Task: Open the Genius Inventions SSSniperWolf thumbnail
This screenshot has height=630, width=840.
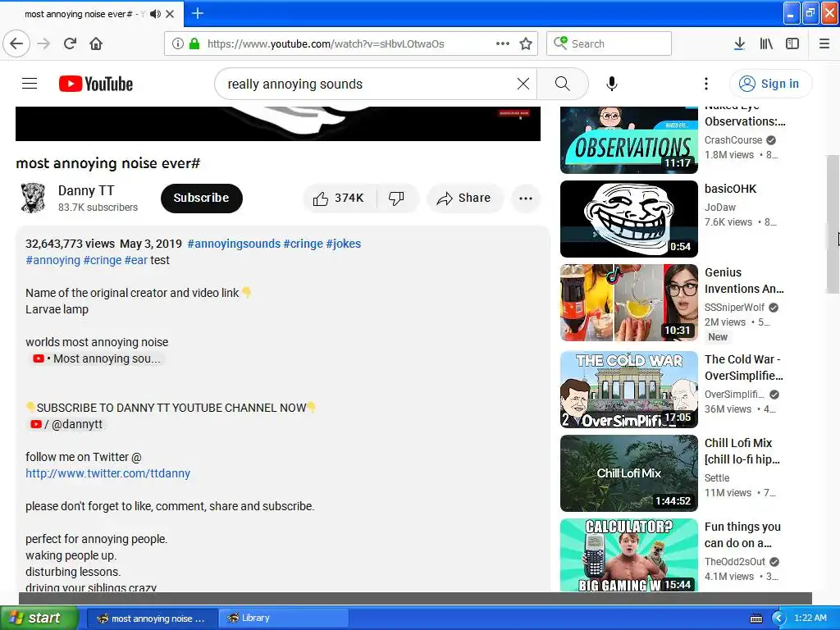Action: [x=629, y=303]
